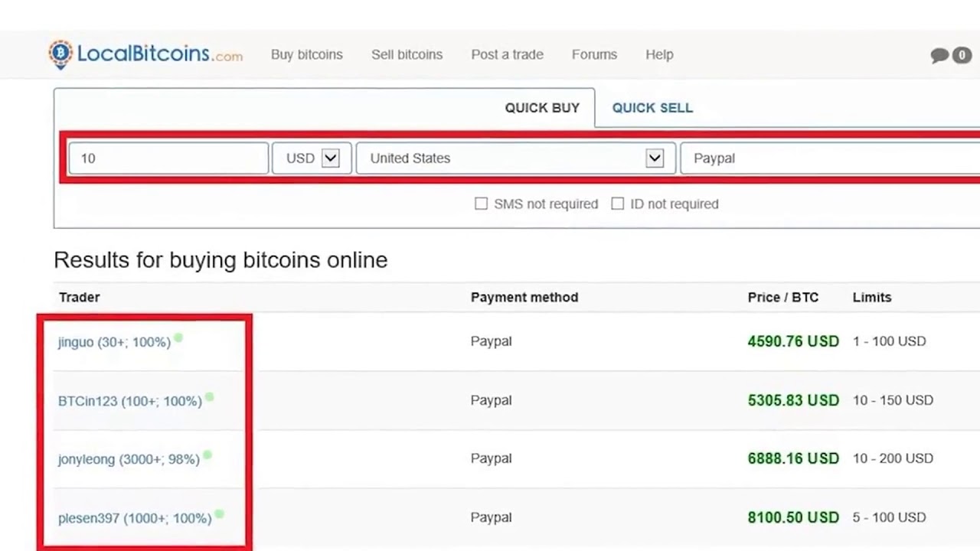Click the 1 - 100 USD limits cell

[x=889, y=341]
